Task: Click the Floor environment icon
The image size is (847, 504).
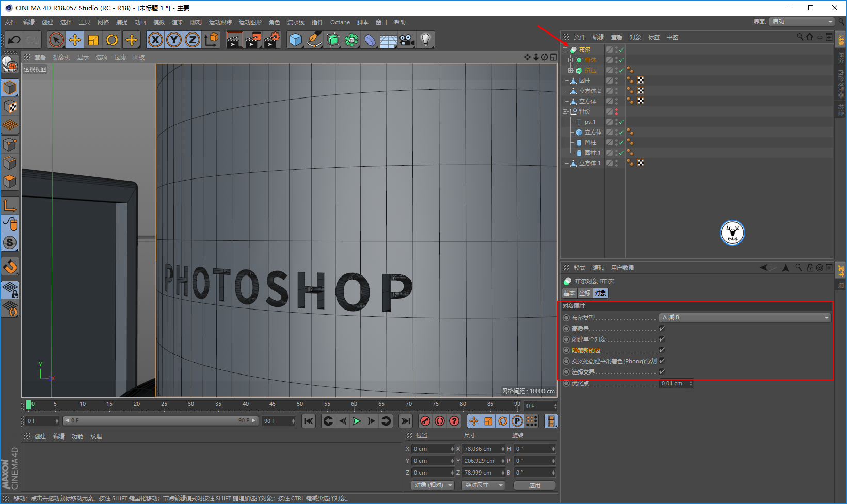Action: pos(388,40)
